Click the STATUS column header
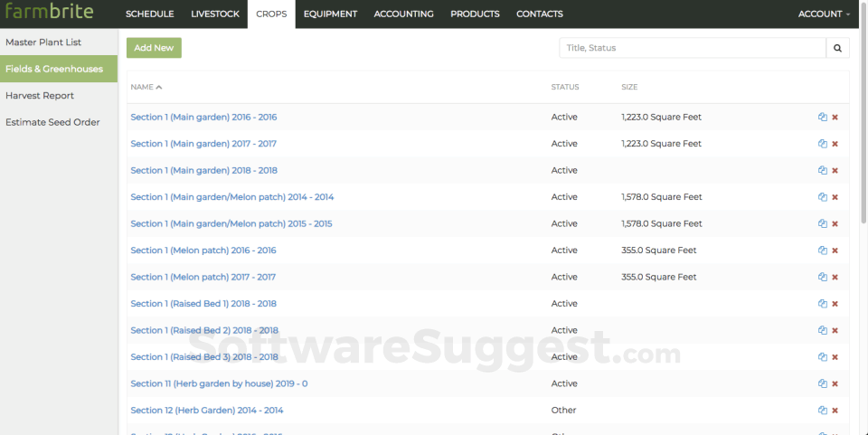This screenshot has width=868, height=435. 564,87
